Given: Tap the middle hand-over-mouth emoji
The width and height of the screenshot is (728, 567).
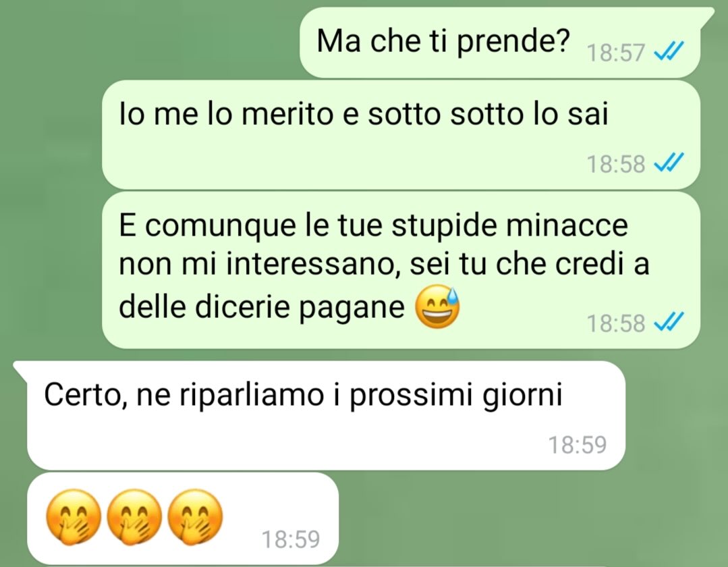Looking at the screenshot, I should tap(134, 516).
